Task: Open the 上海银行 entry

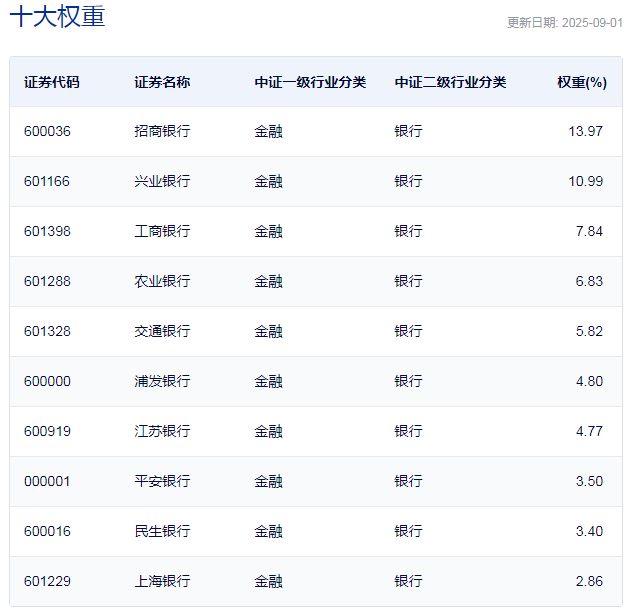Action: click(162, 581)
